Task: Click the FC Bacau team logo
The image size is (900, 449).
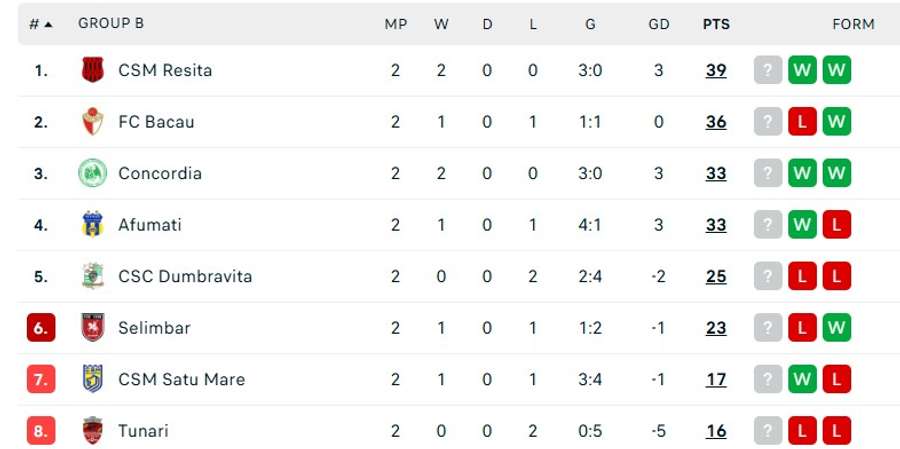Action: pos(92,122)
